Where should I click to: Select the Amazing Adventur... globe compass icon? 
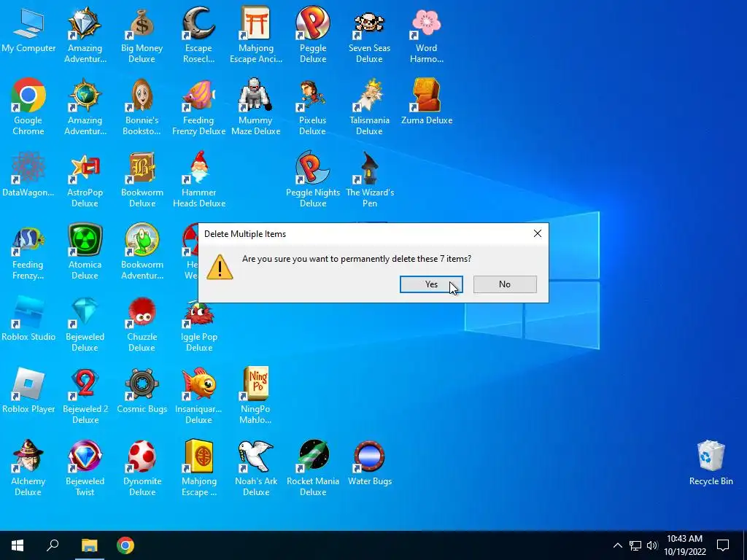[x=85, y=96]
